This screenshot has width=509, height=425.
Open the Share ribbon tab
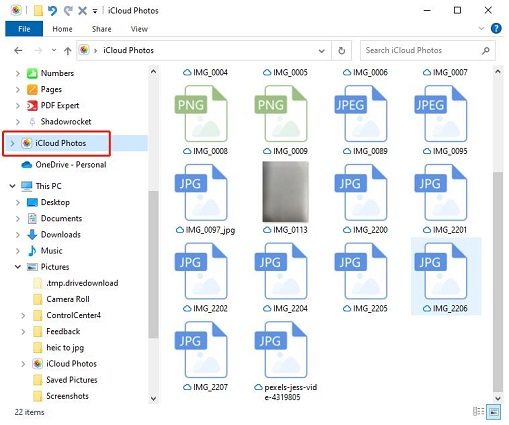[x=102, y=29]
